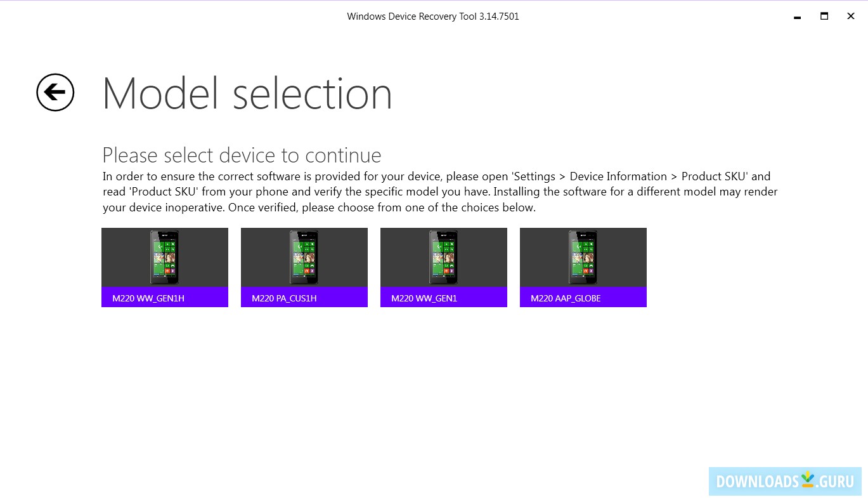Click the M220 PA_CUS1H purple label
The height and width of the screenshot is (502, 868).
click(x=304, y=298)
